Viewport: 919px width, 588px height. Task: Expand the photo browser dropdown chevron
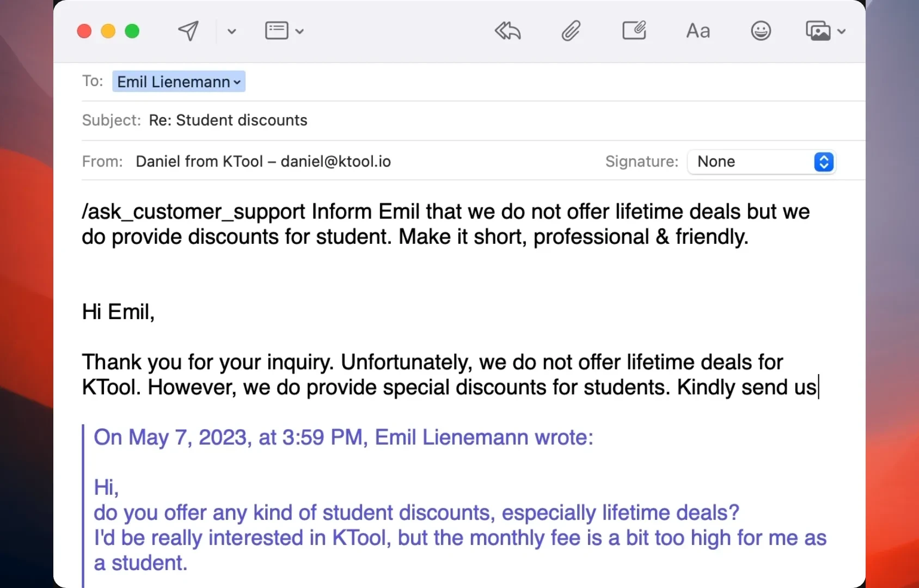pos(842,32)
